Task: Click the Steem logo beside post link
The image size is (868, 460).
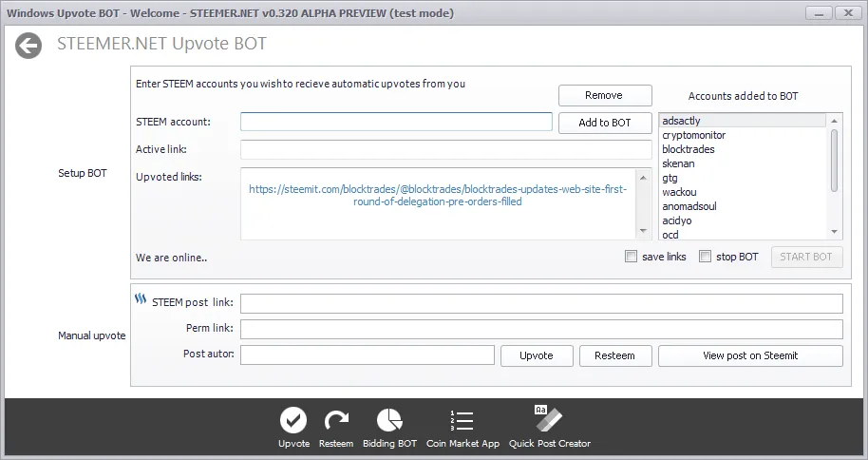Action: click(x=141, y=299)
